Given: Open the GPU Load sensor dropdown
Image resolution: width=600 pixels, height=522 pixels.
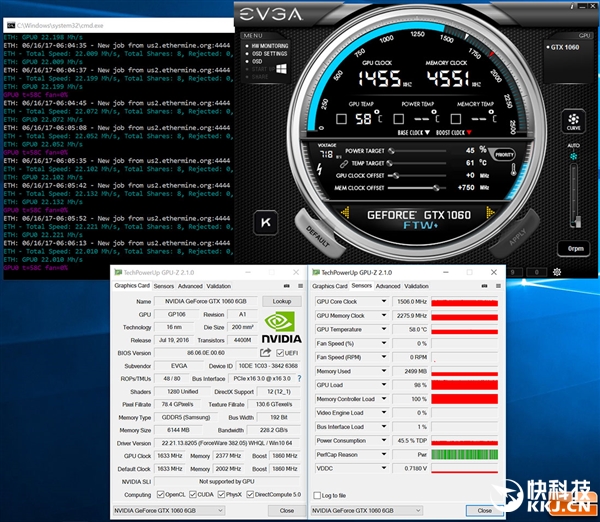Looking at the screenshot, I should 383,385.
